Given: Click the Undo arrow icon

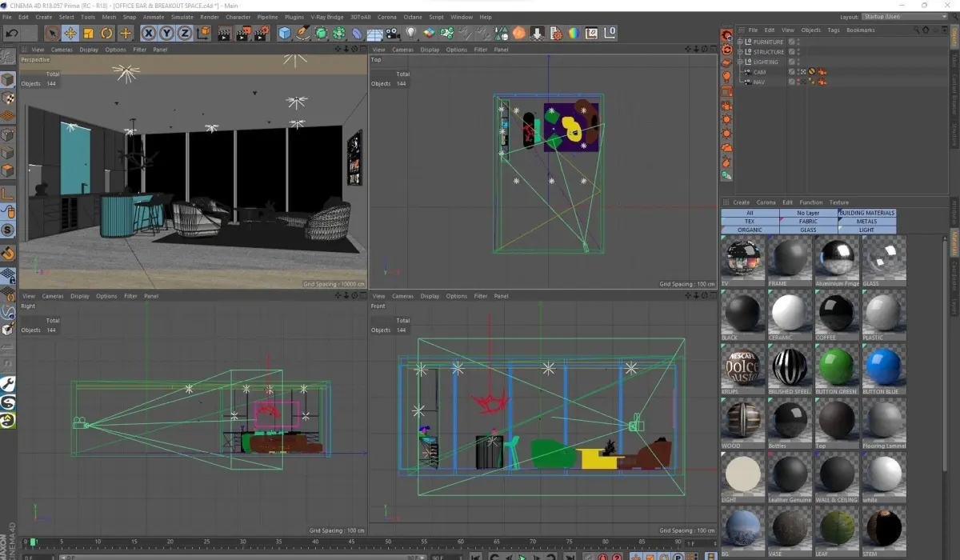Looking at the screenshot, I should pos(12,33).
